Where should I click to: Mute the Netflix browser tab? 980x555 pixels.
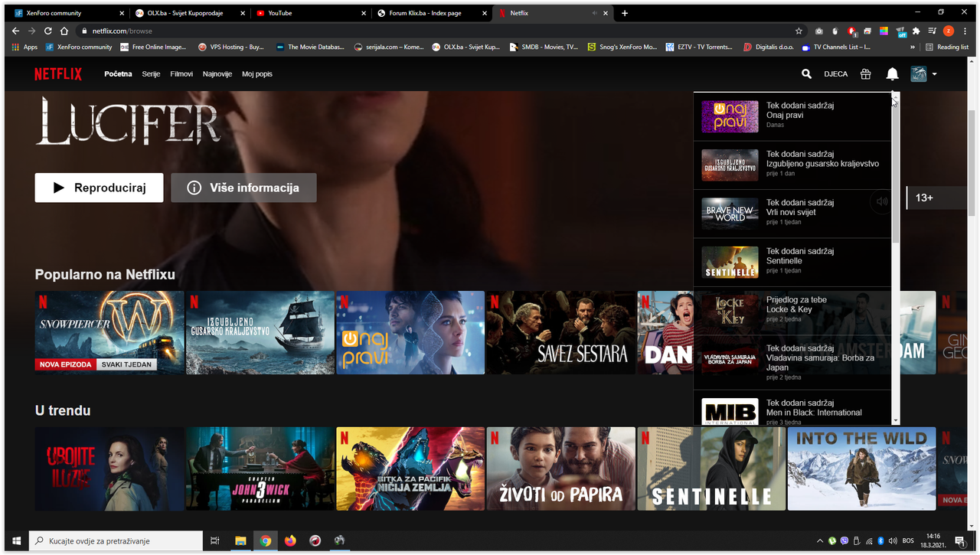(595, 13)
